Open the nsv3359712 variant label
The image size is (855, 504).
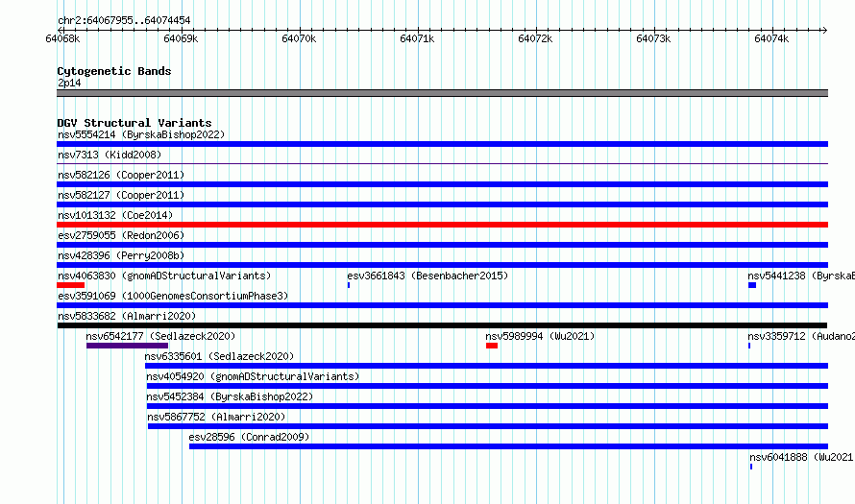pos(801,336)
